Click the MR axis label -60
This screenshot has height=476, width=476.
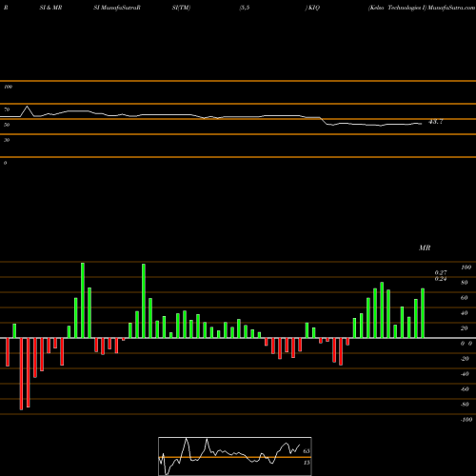[465, 389]
